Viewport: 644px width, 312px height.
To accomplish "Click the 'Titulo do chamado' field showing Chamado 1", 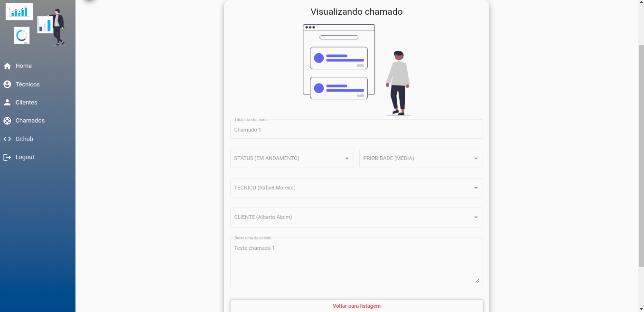I will (x=356, y=129).
